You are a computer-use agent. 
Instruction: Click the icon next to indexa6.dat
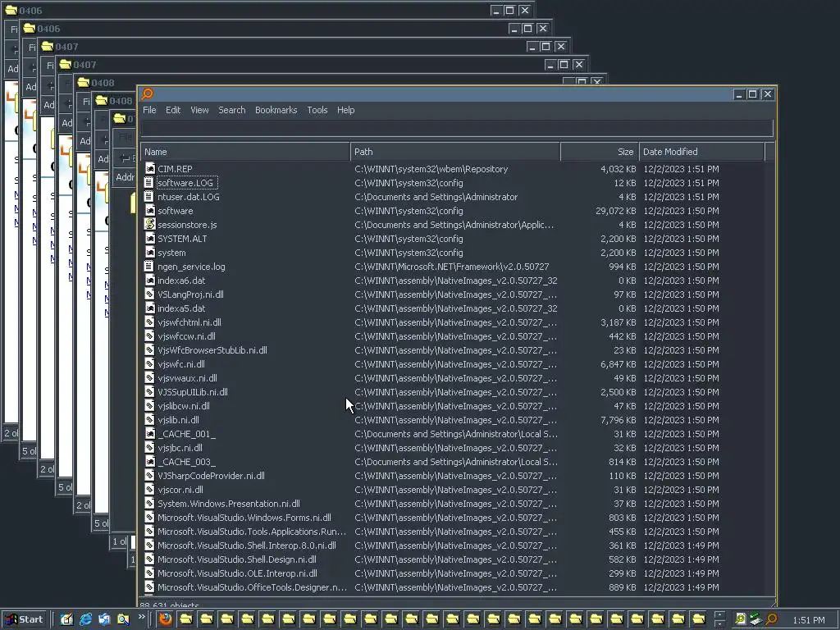pyautogui.click(x=150, y=281)
